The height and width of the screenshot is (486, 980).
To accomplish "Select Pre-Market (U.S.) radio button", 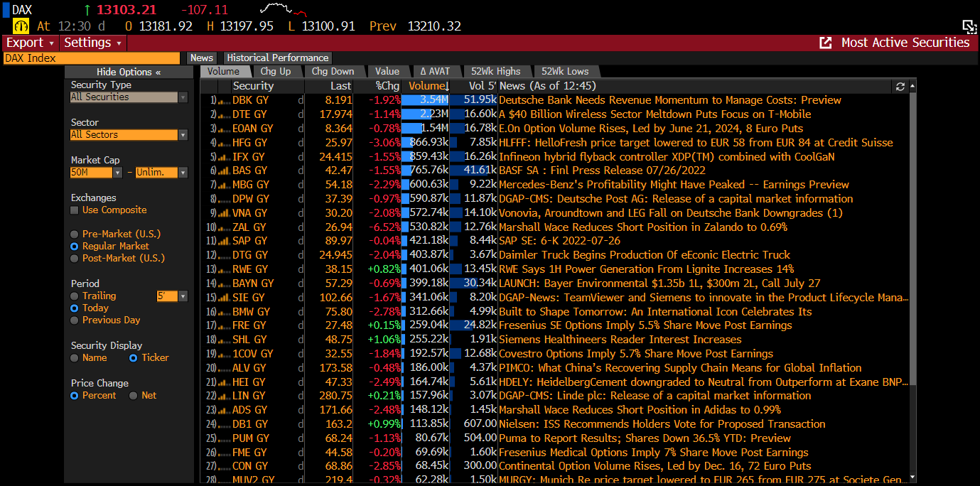I will coord(75,234).
